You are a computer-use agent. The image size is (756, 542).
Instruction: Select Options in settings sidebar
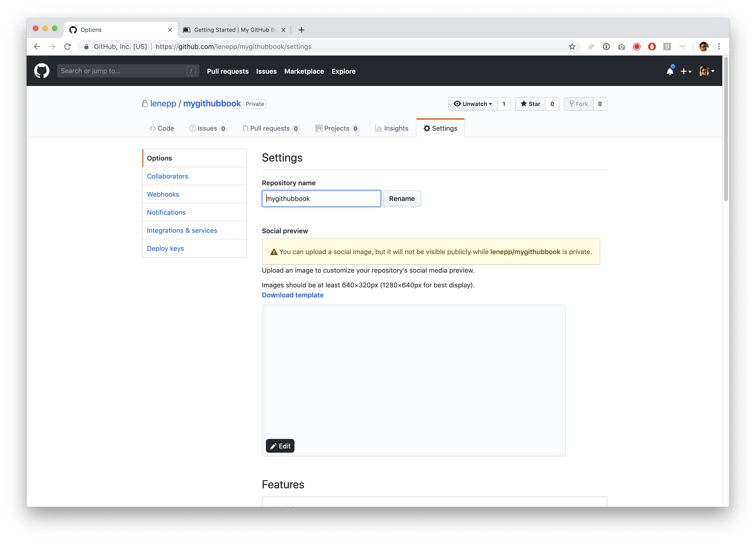click(x=195, y=158)
